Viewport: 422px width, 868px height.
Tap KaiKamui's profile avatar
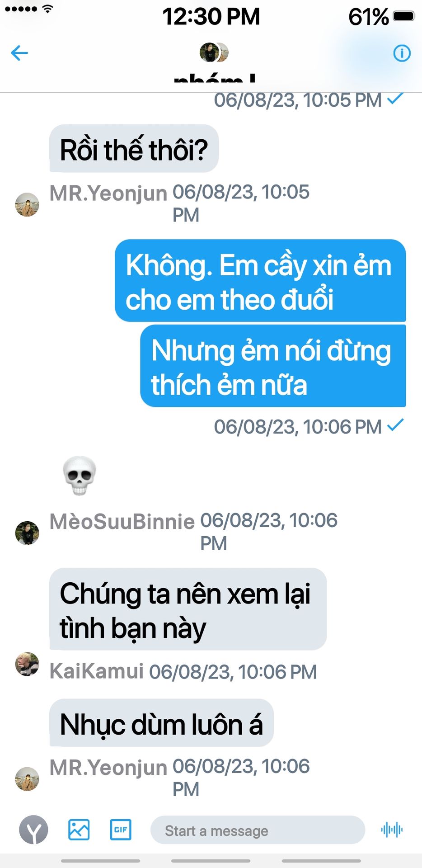coord(27,664)
